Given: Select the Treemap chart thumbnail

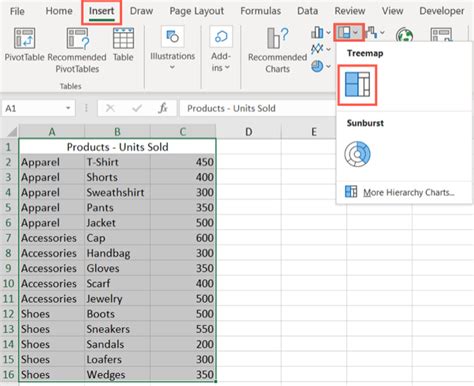Looking at the screenshot, I should click(x=357, y=85).
